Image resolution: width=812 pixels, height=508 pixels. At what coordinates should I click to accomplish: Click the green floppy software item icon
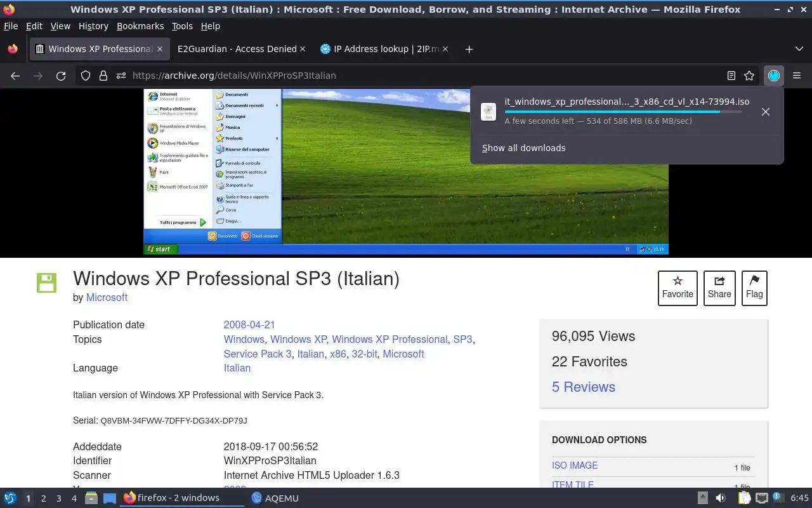coord(47,283)
